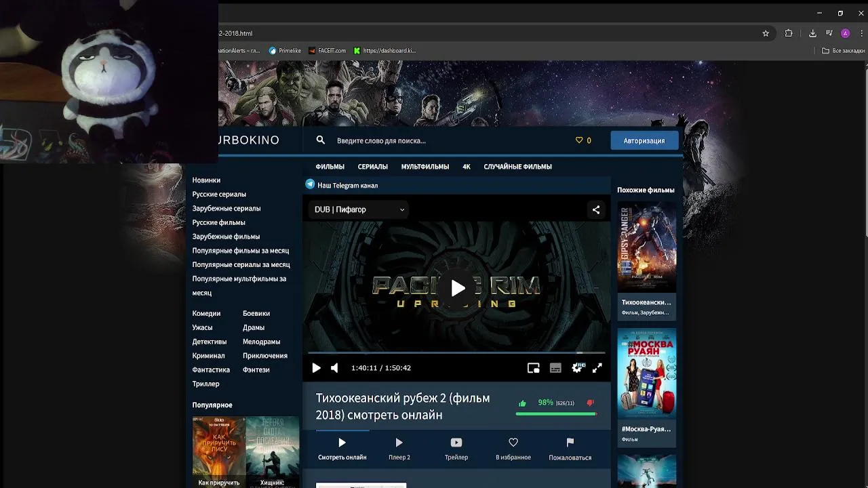Image resolution: width=868 pixels, height=488 pixels.
Task: Open browser extensions puzzle icon
Action: point(789,33)
